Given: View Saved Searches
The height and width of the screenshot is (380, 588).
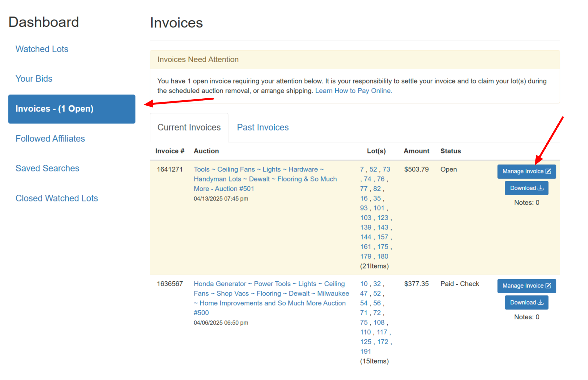Looking at the screenshot, I should [47, 168].
